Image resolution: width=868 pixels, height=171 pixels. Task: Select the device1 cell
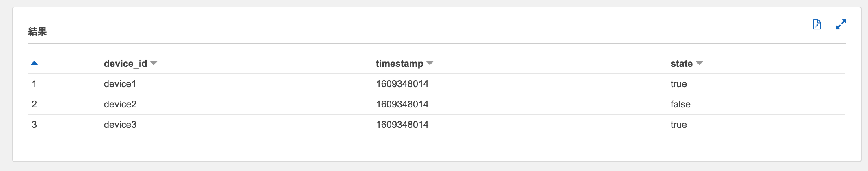click(x=120, y=84)
